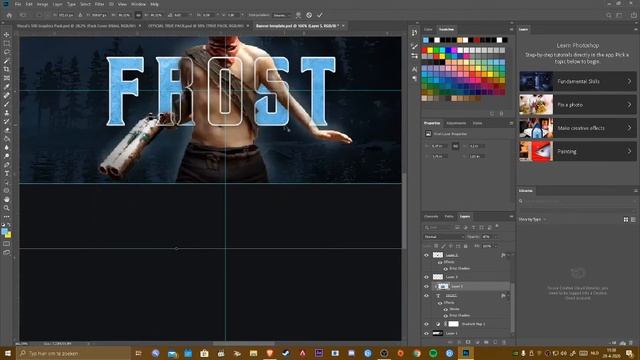Expand Fundamental Skills tutorials chevron
This screenshot has height=360, width=640.
pos(629,81)
